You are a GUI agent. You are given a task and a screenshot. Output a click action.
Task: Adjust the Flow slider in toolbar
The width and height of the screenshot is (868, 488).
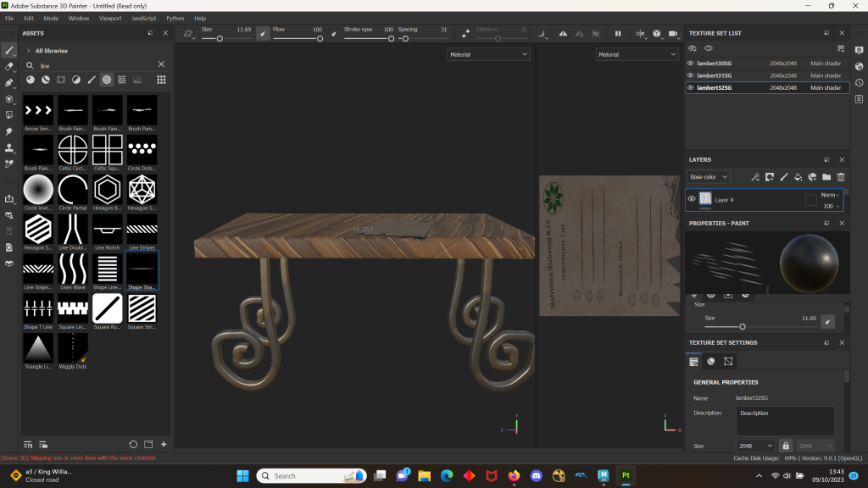[298, 39]
